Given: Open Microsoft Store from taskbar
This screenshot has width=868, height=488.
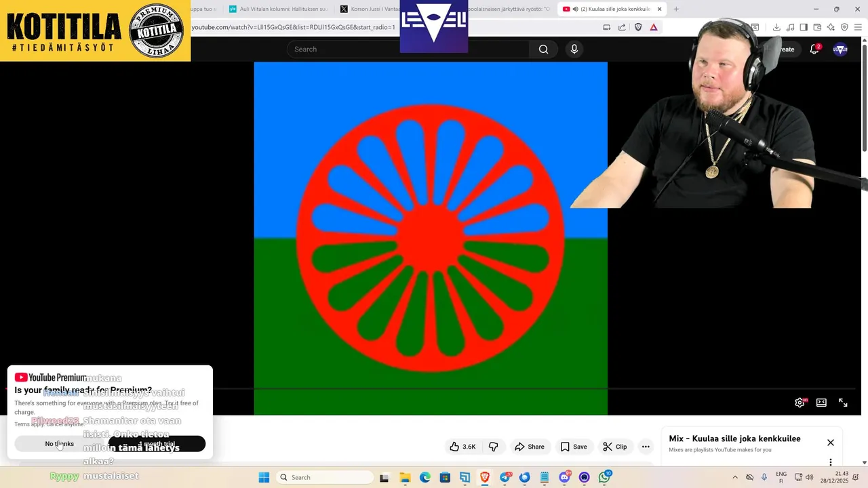Looking at the screenshot, I should point(445,477).
